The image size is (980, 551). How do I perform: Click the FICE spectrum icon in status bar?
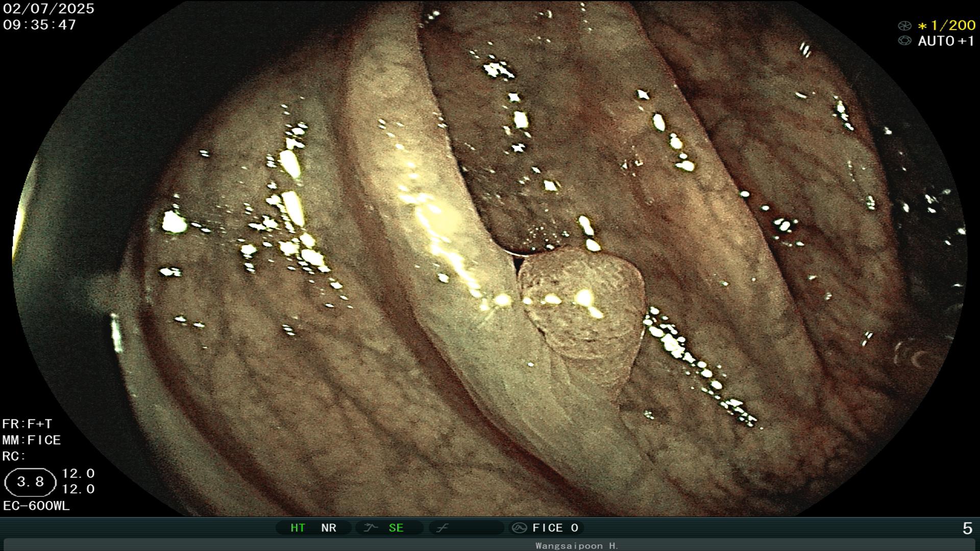pyautogui.click(x=519, y=528)
